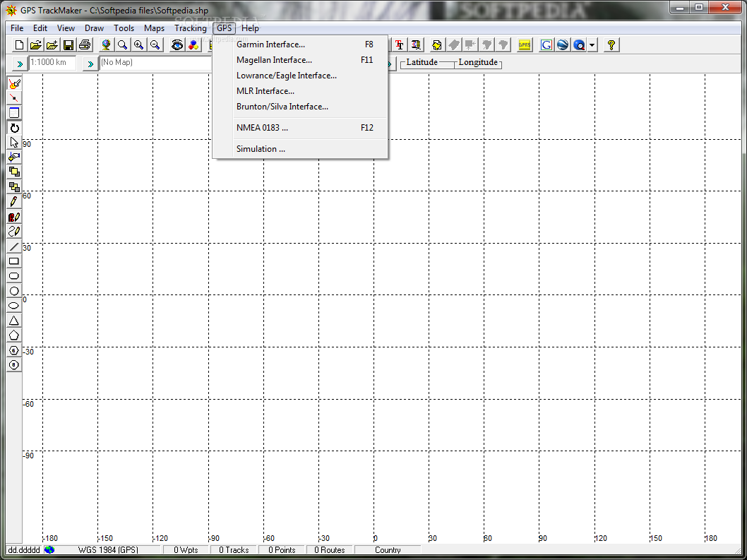This screenshot has width=747, height=560.
Task: Select the circle shape tool
Action: click(14, 291)
